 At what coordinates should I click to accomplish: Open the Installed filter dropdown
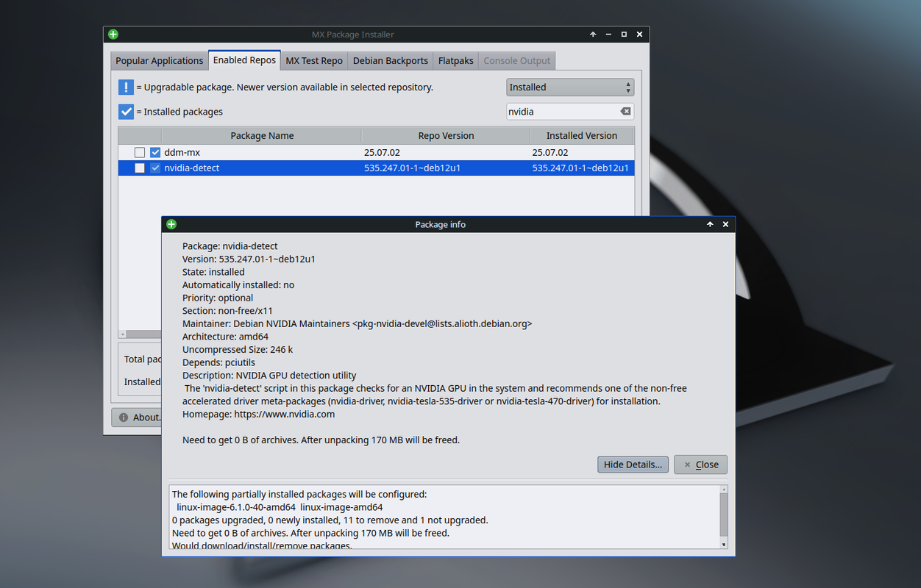[570, 87]
